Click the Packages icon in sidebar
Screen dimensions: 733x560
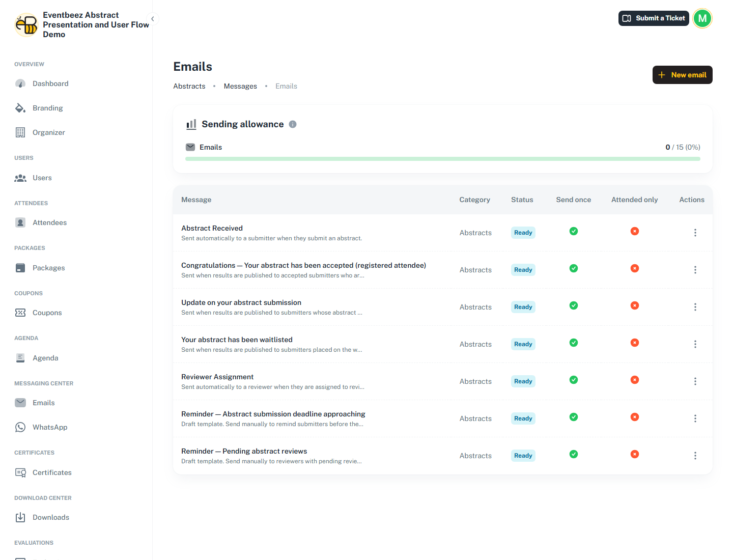[x=20, y=268]
